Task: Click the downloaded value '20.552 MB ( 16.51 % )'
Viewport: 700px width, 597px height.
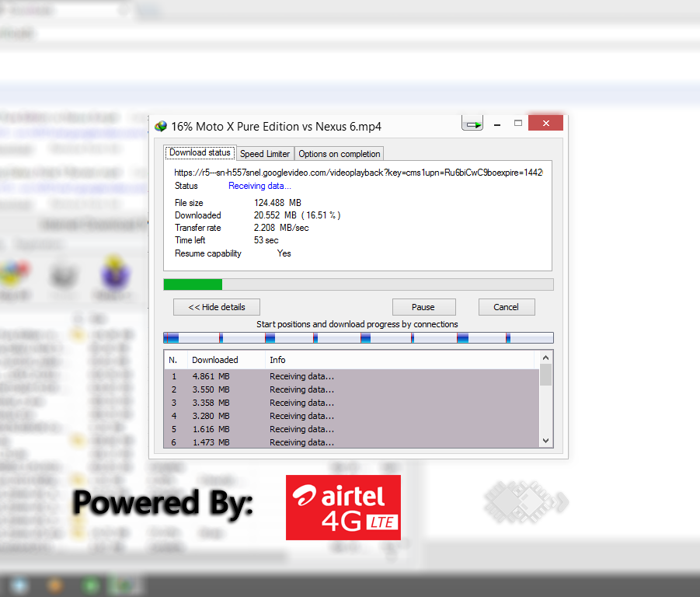Action: coord(298,215)
